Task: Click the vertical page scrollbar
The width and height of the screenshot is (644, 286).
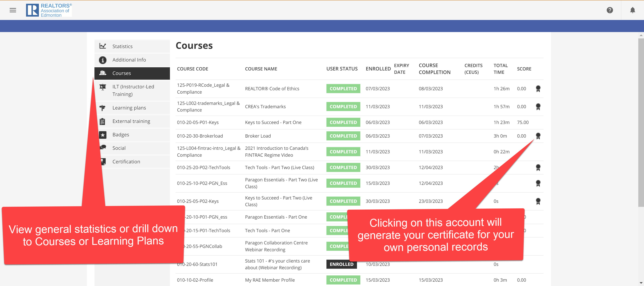Action: point(641,122)
